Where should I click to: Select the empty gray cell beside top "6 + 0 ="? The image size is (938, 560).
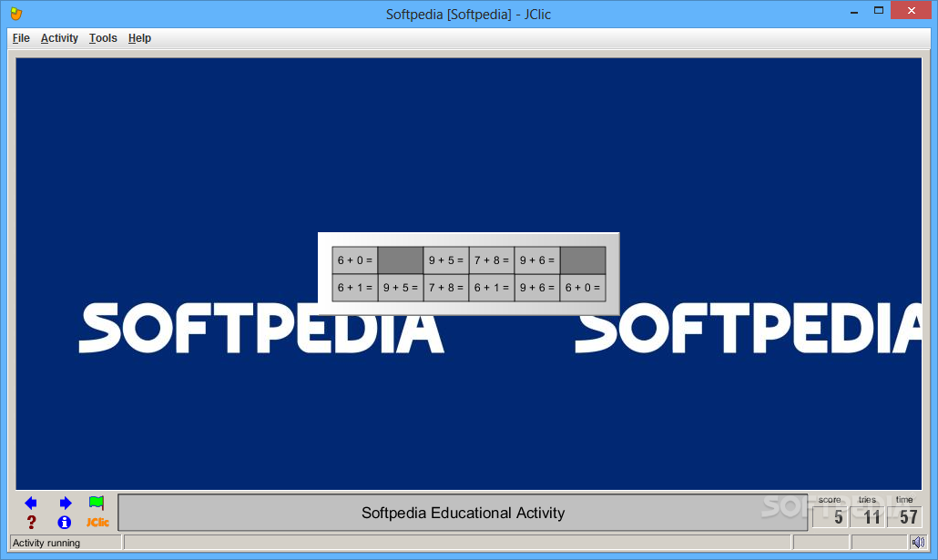point(401,260)
